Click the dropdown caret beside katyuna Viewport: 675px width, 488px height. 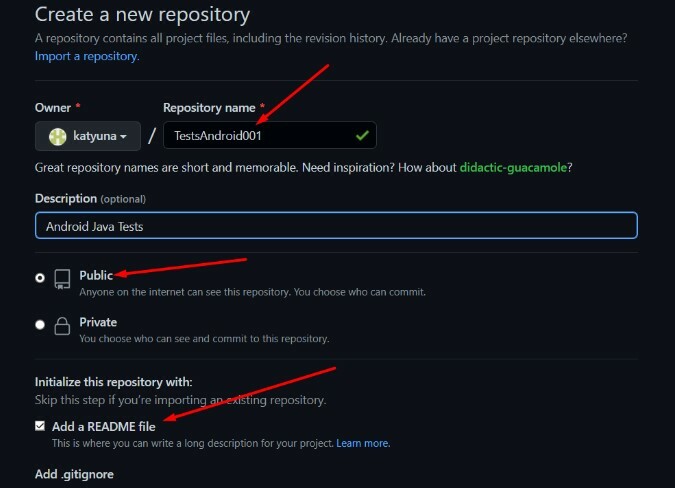click(123, 137)
